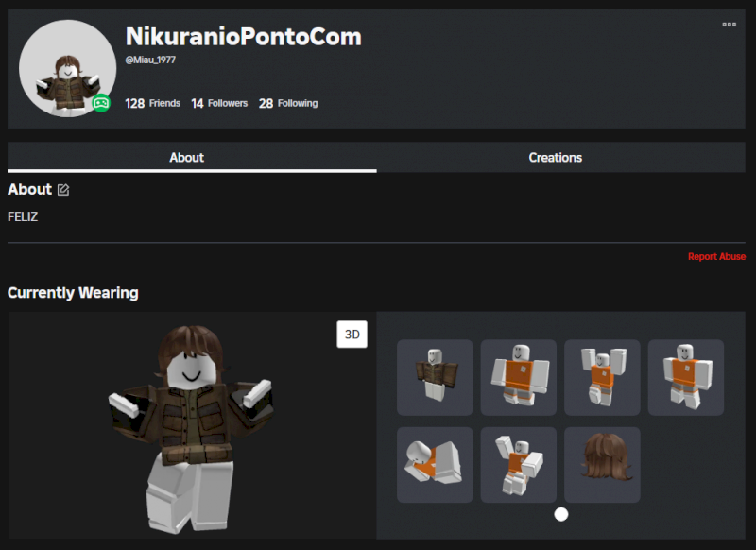Click the NikuranioPontoCom display name
The width and height of the screenshot is (756, 550).
click(244, 36)
